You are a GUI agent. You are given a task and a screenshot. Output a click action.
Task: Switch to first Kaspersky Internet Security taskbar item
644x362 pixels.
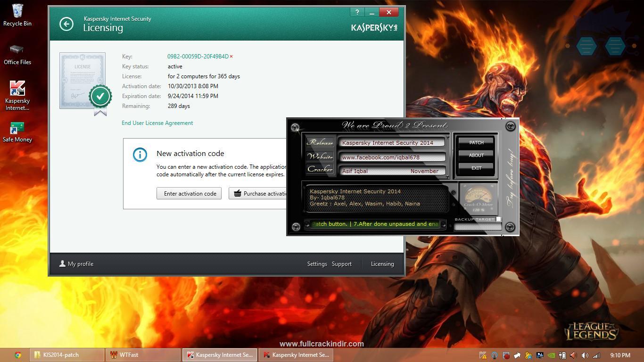[220, 355]
